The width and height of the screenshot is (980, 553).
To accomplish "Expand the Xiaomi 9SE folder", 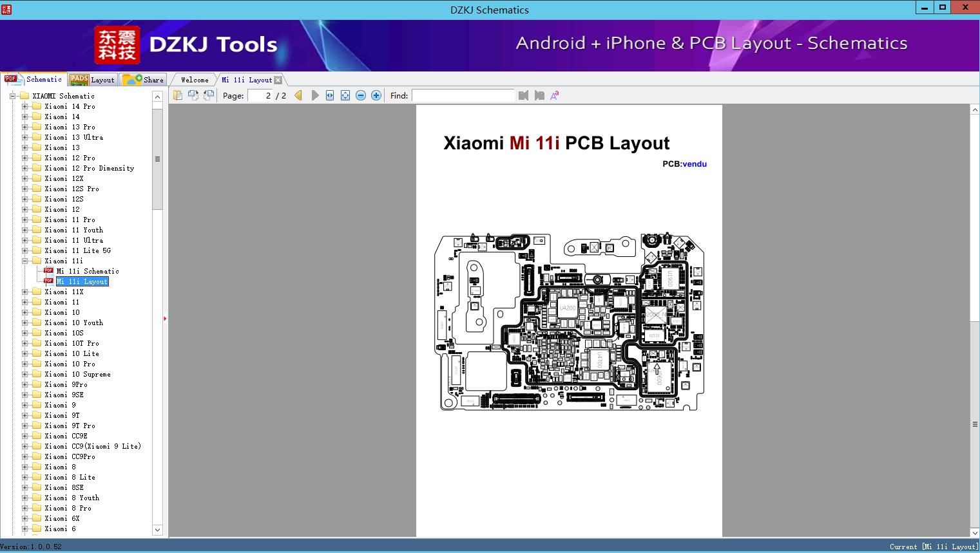I will click(24, 395).
